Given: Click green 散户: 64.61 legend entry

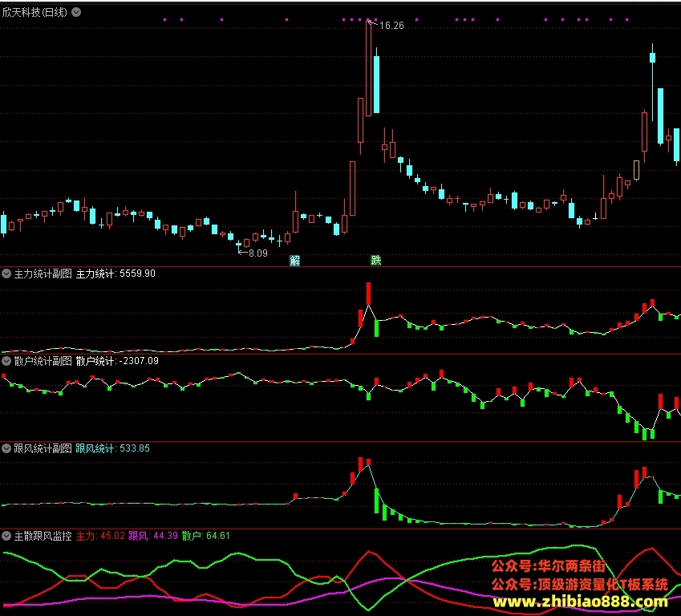Looking at the screenshot, I should 206,536.
